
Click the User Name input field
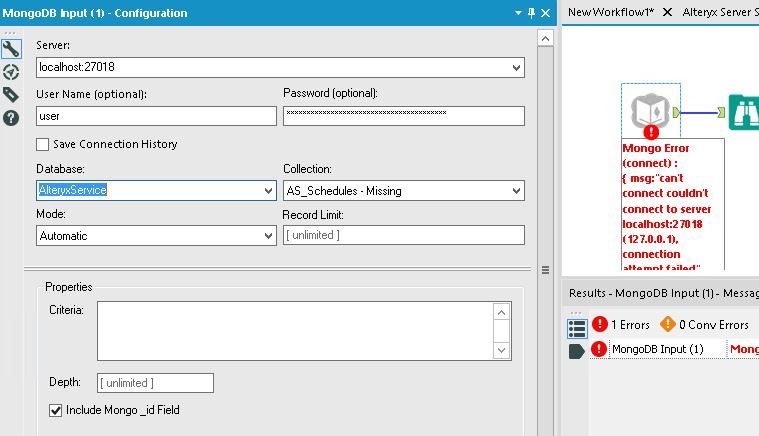156,116
